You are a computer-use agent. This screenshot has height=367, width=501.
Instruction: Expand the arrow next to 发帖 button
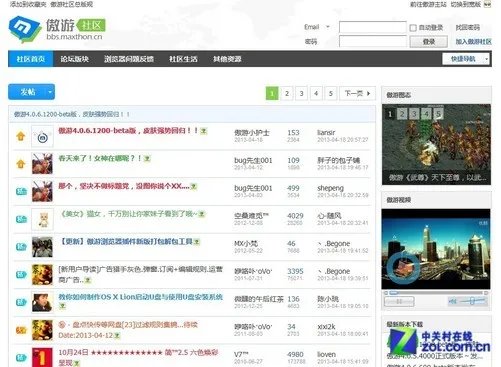coord(50,92)
